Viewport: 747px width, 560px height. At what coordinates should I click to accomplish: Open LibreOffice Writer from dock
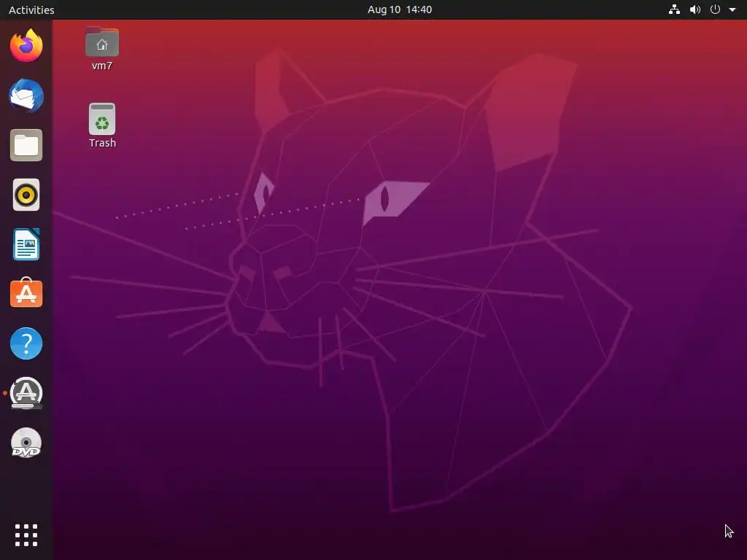click(26, 244)
